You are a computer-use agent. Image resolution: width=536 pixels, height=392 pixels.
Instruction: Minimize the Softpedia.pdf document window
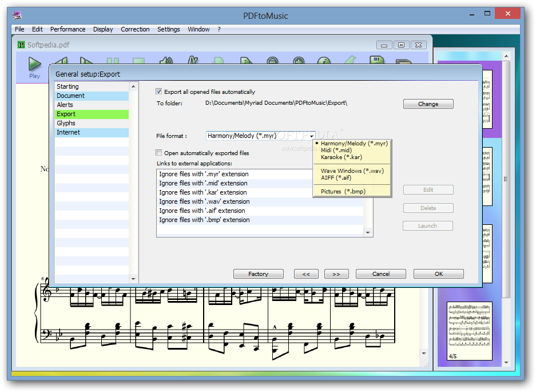(x=384, y=45)
